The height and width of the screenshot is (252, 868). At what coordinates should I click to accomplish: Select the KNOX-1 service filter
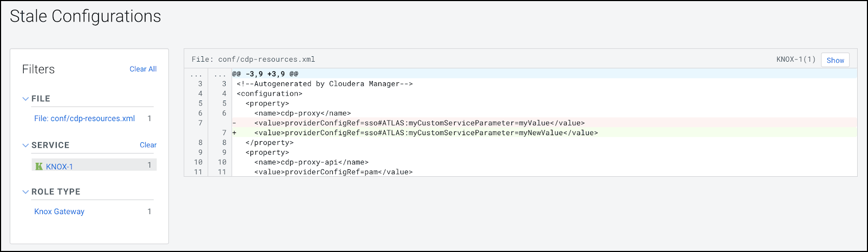60,167
